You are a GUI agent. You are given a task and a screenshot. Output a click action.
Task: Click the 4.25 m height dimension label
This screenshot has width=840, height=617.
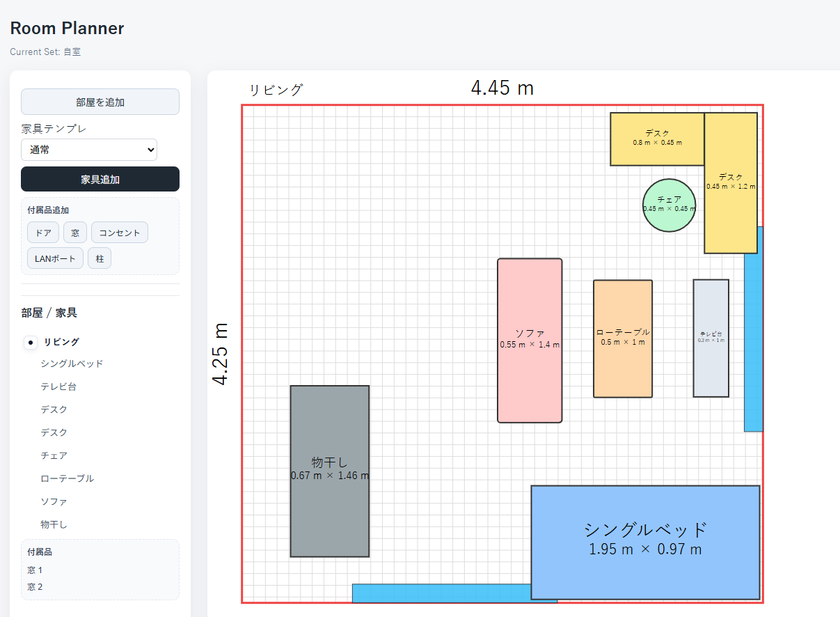pos(221,354)
